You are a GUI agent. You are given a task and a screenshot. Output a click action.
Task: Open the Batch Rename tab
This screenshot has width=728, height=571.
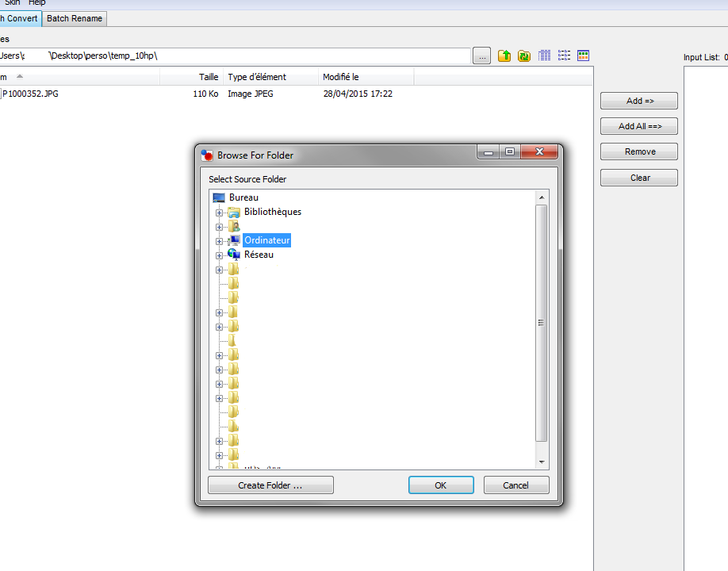(75, 18)
